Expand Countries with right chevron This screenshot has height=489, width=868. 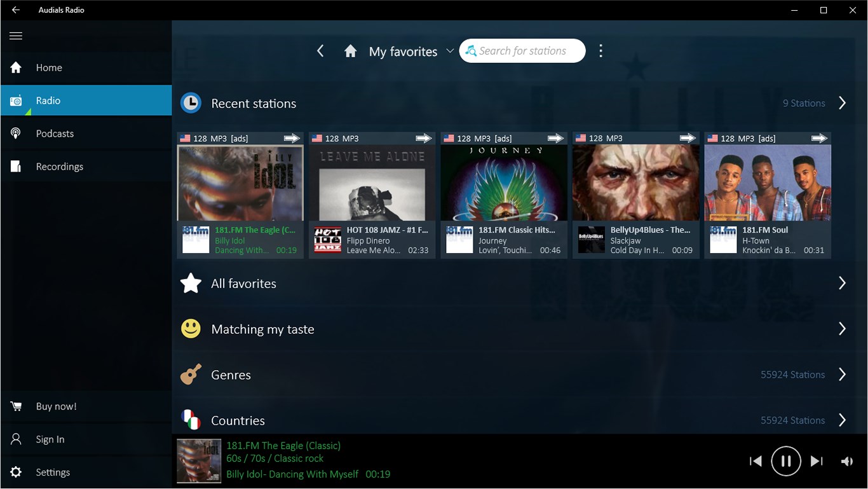tap(842, 420)
